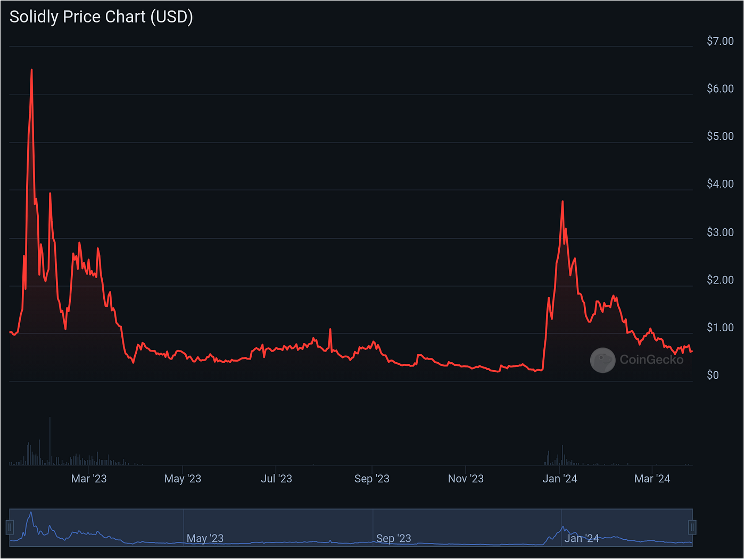The image size is (745, 560).
Task: Click the tallest volume bar in early 2023
Action: (x=50, y=441)
